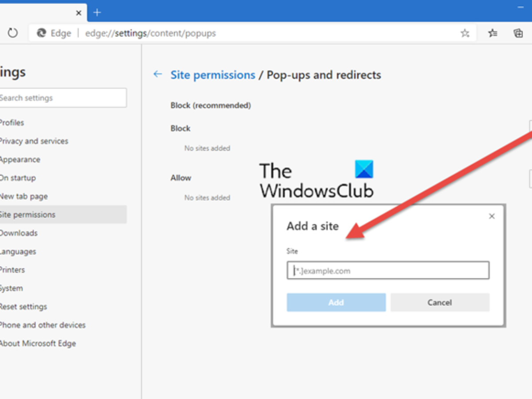Select Site permissions in the sidebar
The image size is (532, 399).
pyautogui.click(x=63, y=215)
